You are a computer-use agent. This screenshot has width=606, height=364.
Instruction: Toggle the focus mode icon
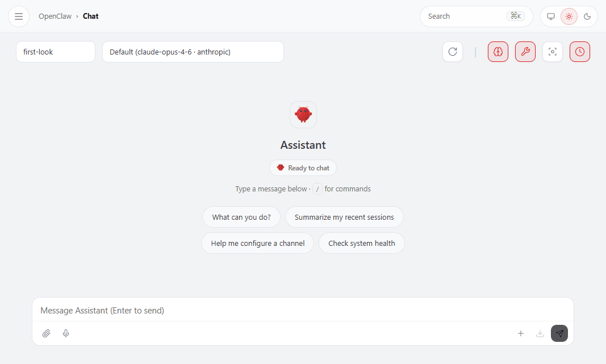pyautogui.click(x=552, y=52)
